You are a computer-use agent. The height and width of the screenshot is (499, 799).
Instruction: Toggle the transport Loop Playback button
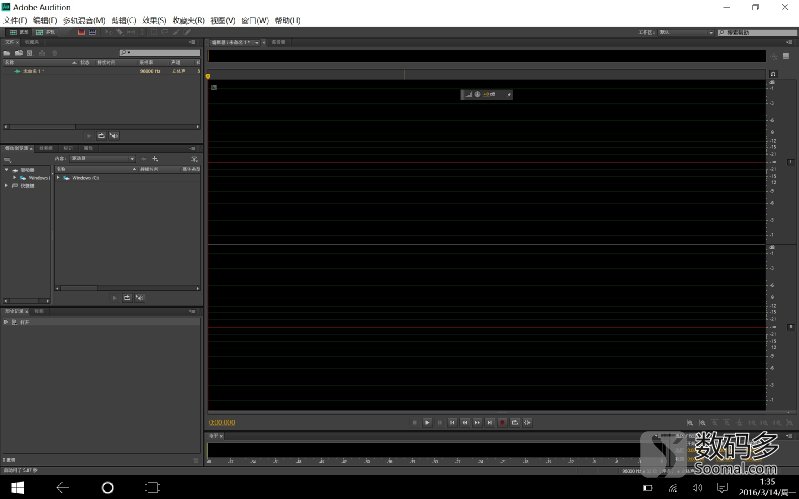(515, 423)
